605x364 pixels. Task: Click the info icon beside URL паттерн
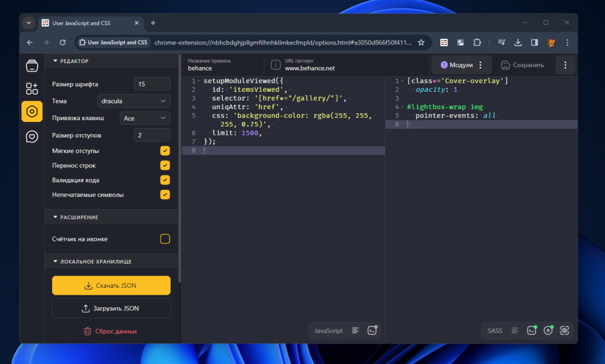tap(275, 65)
